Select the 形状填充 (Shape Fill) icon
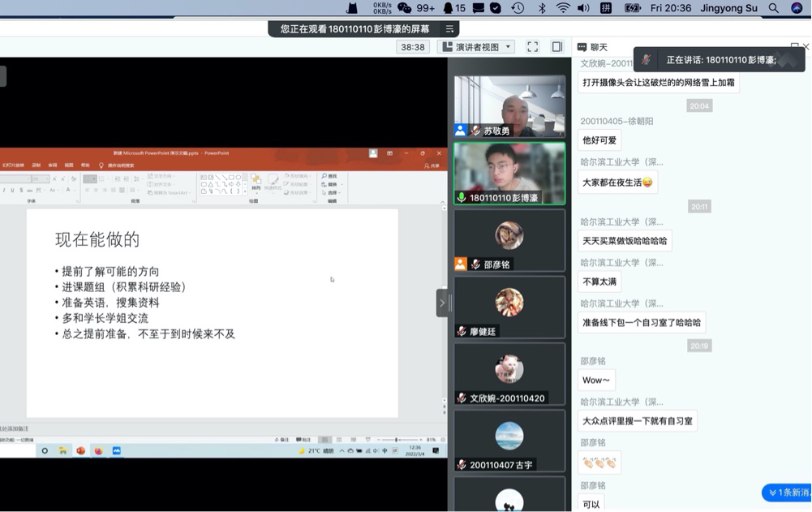This screenshot has width=812, height=512. [x=286, y=176]
